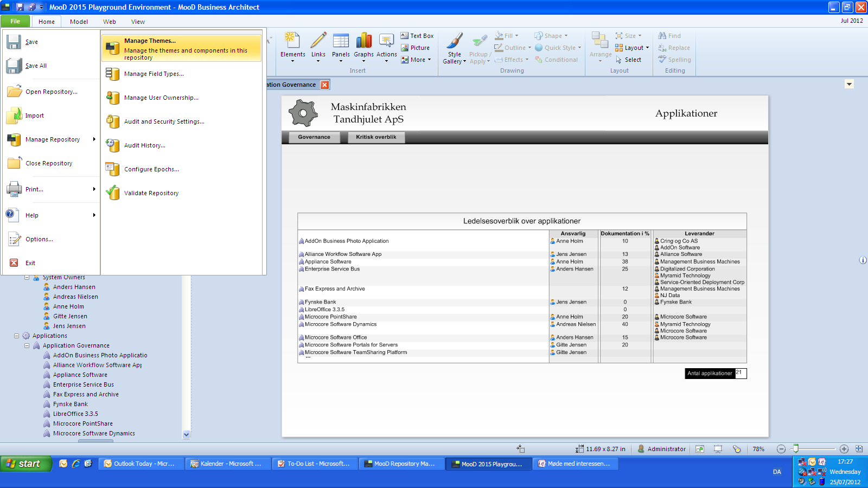Click the Panels ribbon icon
868x488 pixels.
click(341, 42)
